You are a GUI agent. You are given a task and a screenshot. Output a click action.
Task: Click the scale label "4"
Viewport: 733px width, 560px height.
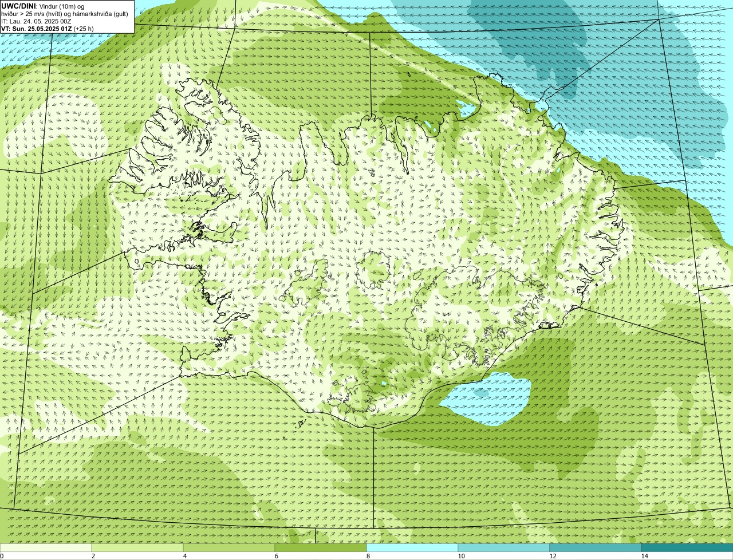pyautogui.click(x=184, y=556)
